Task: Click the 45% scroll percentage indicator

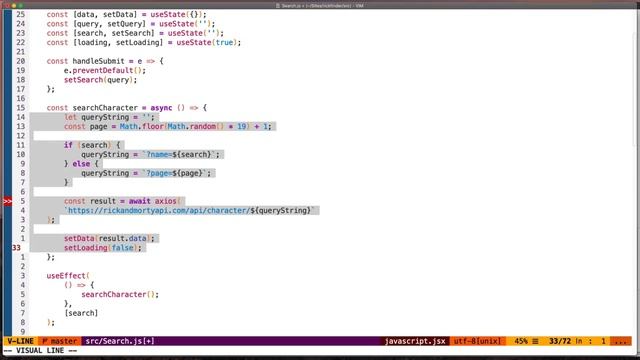Action: pos(521,341)
